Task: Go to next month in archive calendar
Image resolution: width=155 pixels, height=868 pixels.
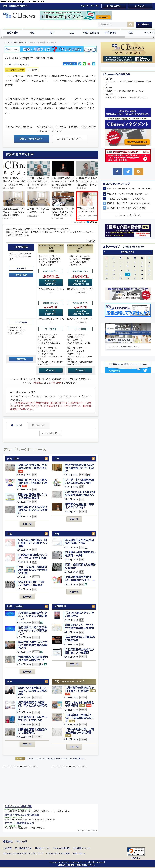Action: 150,252
